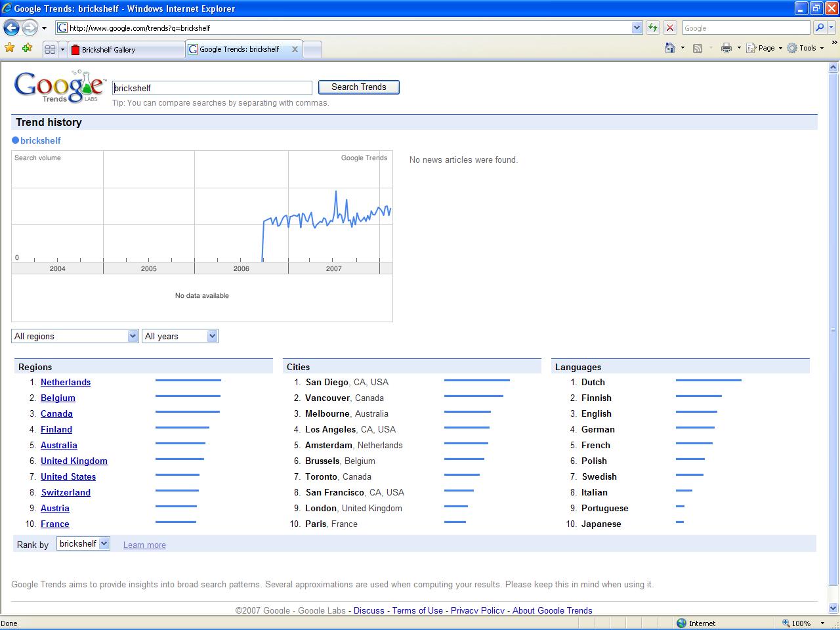
Task: Click the Home icon
Action: point(669,48)
